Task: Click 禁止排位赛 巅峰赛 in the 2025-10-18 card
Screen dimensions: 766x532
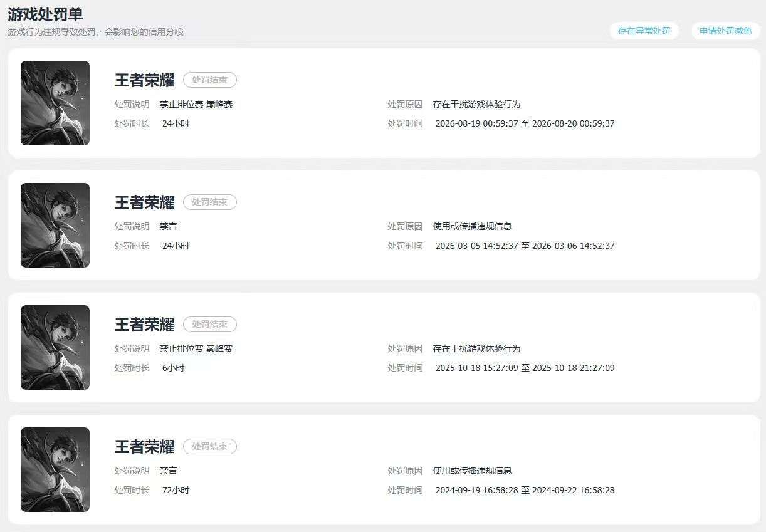Action: (196, 348)
